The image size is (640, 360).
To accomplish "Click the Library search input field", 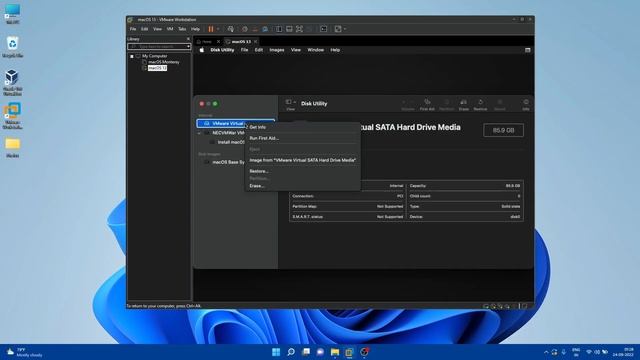I will 159,47.
